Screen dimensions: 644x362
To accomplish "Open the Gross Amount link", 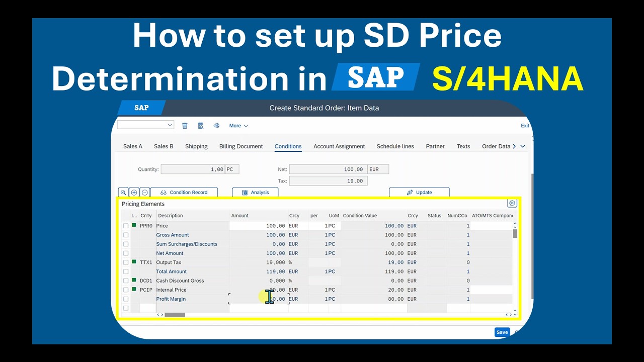I will [173, 235].
